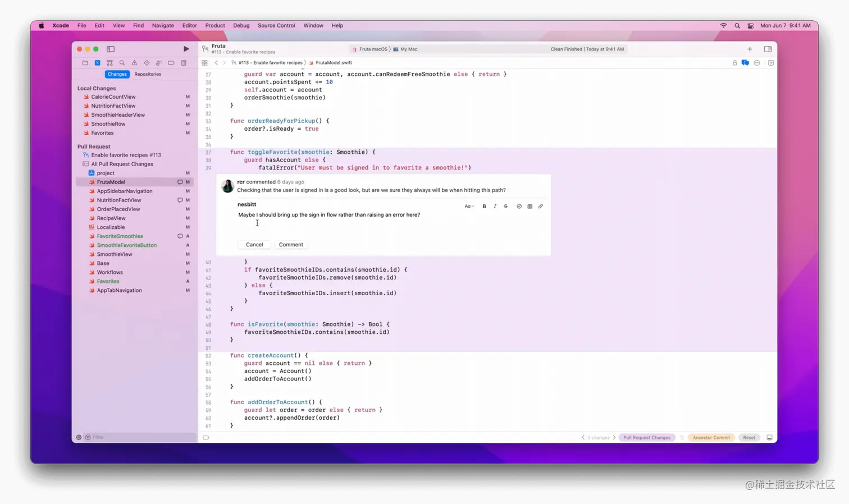Open the Product menu

[x=215, y=25]
